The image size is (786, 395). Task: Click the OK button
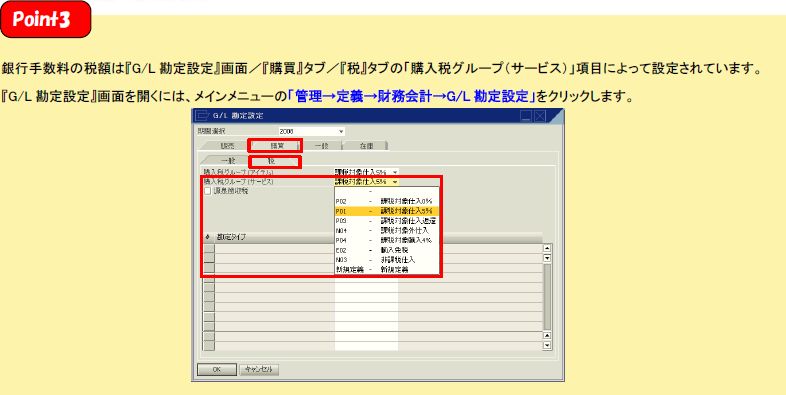pyautogui.click(x=217, y=369)
